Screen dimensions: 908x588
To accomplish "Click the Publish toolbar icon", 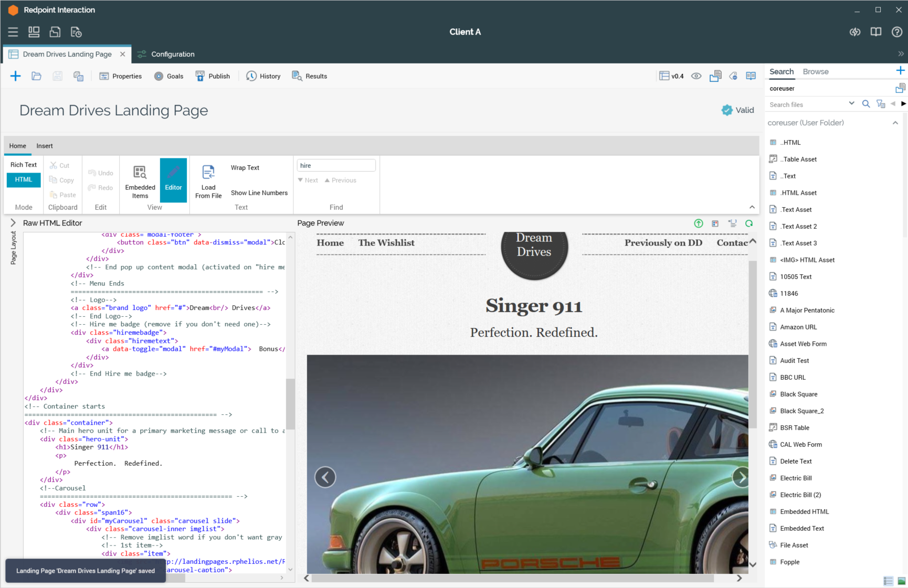I will [x=213, y=76].
